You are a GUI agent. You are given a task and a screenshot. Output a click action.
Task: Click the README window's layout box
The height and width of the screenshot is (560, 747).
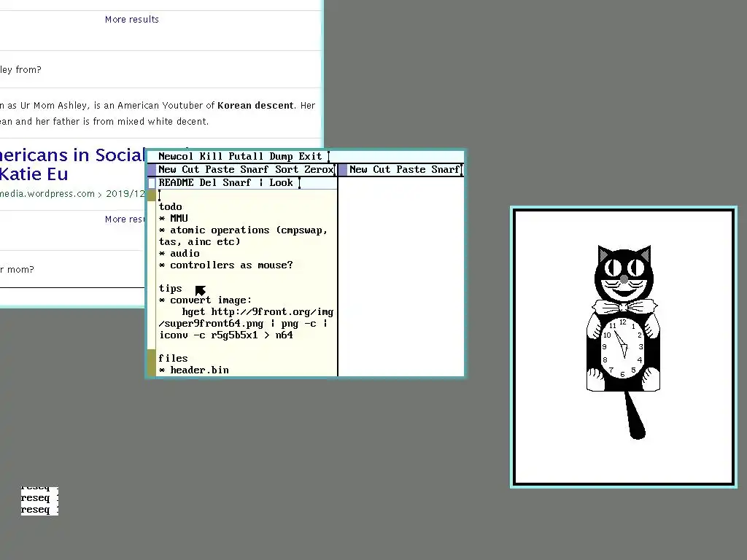152,183
